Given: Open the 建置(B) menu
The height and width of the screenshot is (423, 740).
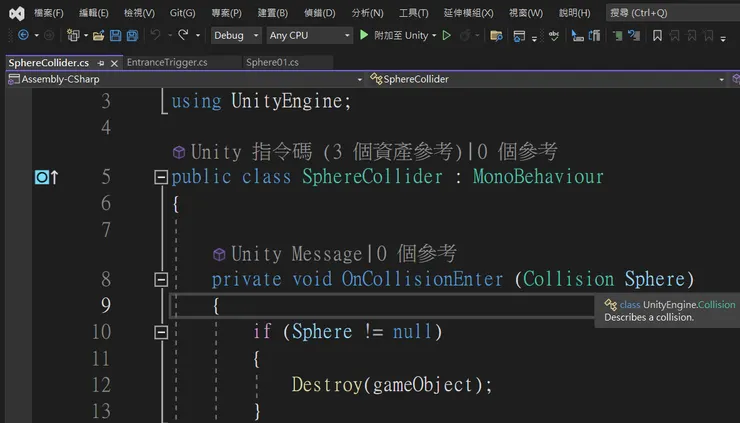Looking at the screenshot, I should pos(273,13).
